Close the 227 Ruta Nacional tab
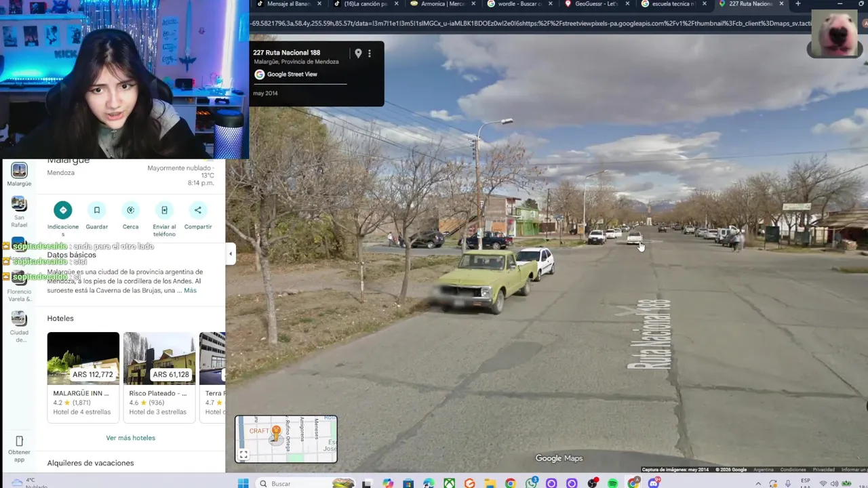The height and width of the screenshot is (488, 868). tap(782, 4)
